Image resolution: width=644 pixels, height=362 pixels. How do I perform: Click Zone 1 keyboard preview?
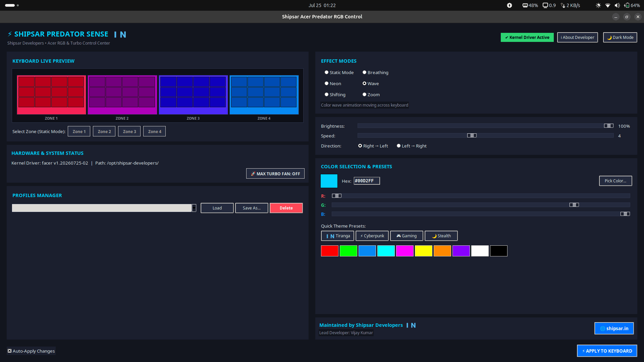(51, 95)
